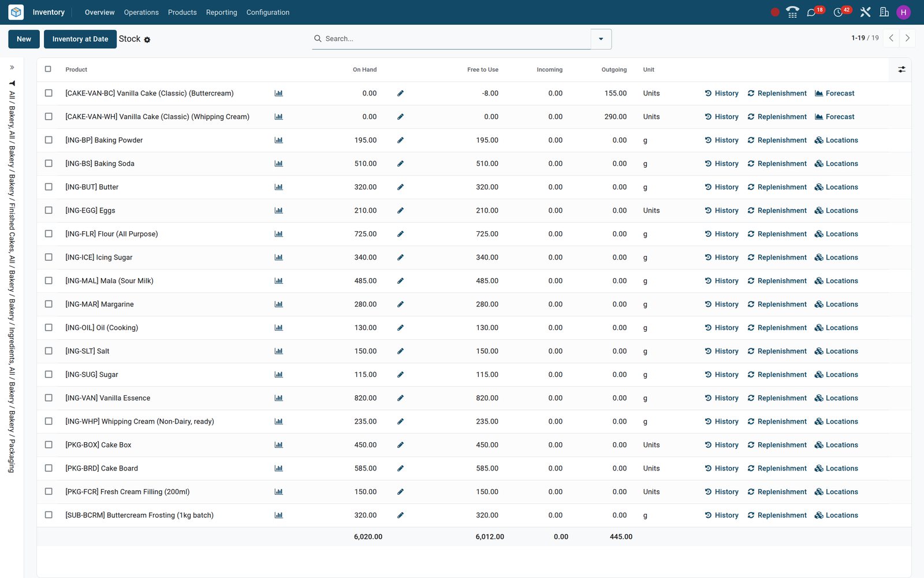Click the New button

[24, 39]
